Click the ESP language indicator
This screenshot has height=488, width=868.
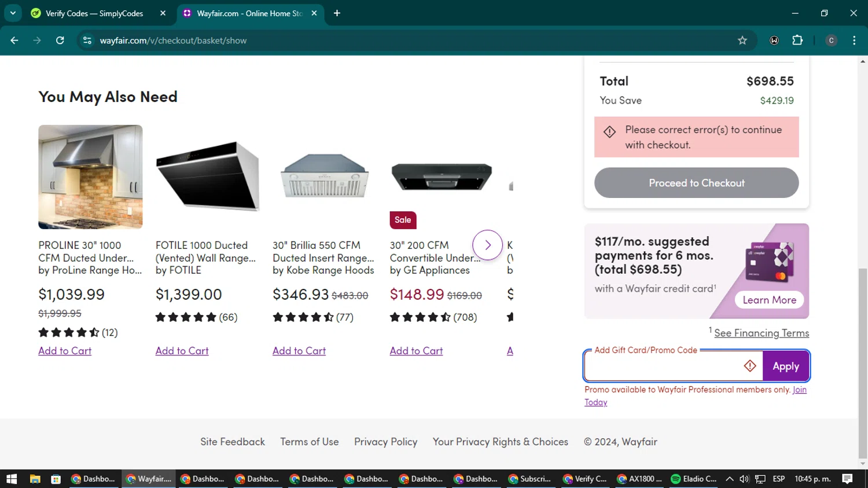(779, 479)
